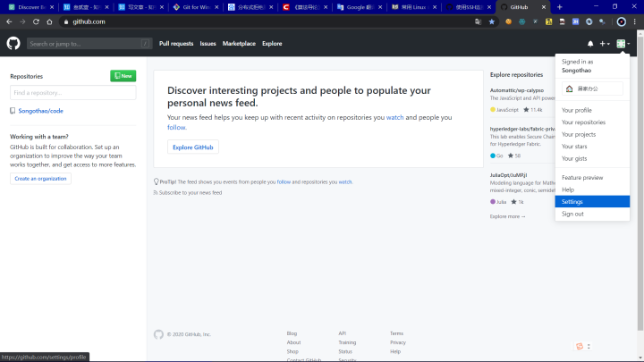Focus the Find a repository input
Screen dimensions: 644x362
click(x=73, y=93)
